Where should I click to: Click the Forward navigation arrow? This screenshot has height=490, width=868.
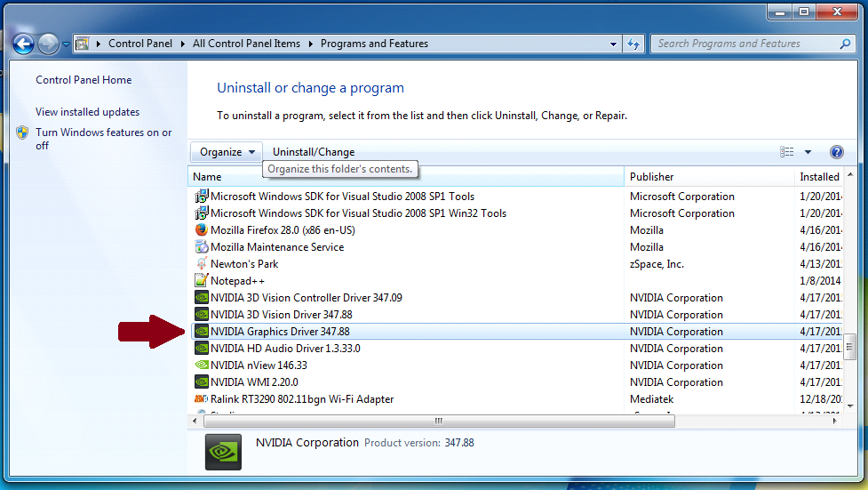48,44
